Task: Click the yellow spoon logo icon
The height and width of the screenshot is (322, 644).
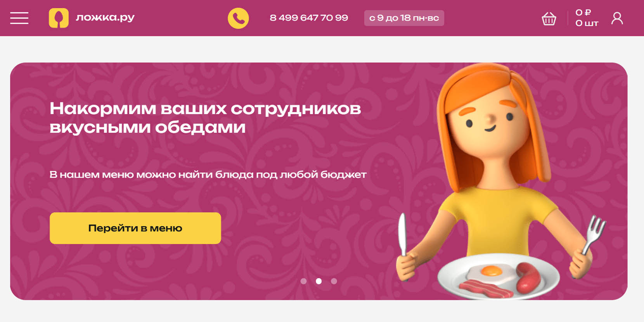Action: click(x=59, y=18)
